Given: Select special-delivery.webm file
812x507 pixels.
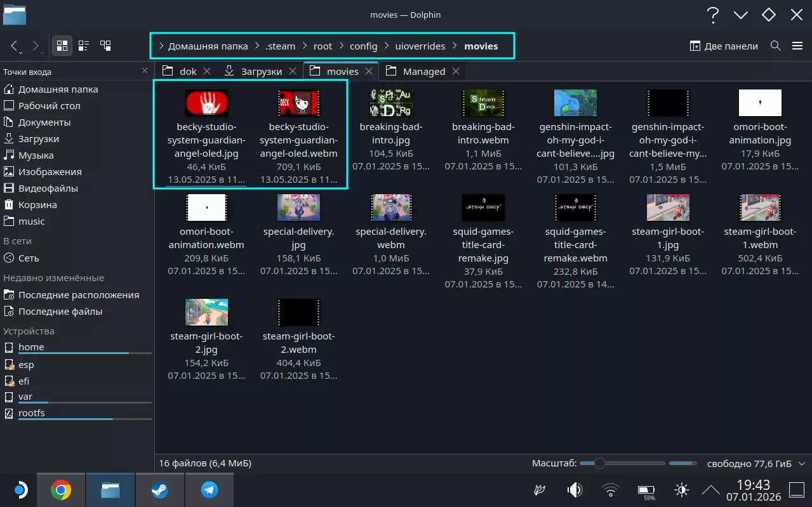Looking at the screenshot, I should coord(391,235).
